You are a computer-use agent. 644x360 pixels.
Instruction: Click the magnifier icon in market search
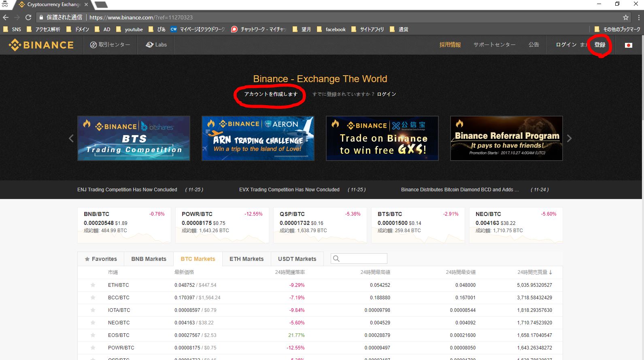pos(336,258)
